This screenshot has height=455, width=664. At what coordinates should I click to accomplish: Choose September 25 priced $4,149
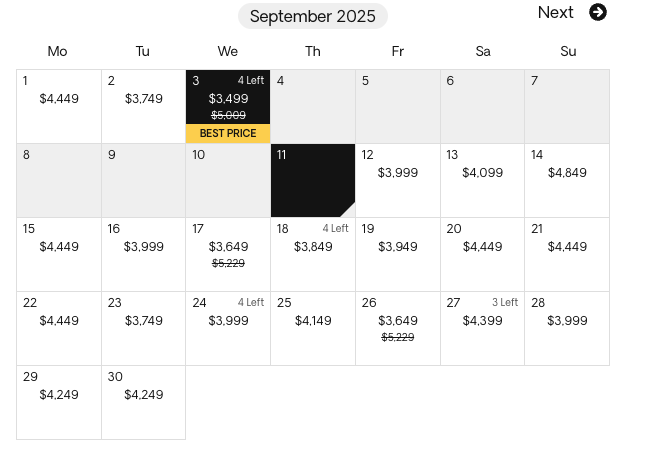[313, 328]
